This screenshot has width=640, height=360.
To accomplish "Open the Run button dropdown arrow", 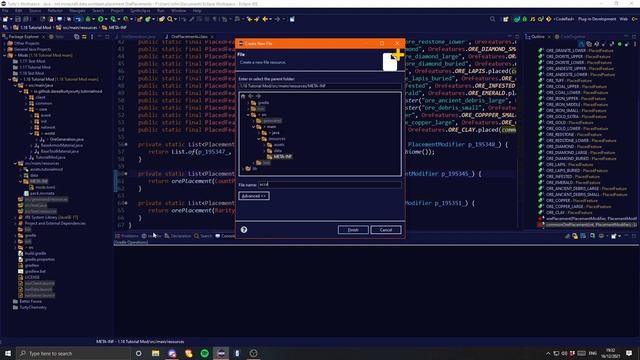I will 106,19.
